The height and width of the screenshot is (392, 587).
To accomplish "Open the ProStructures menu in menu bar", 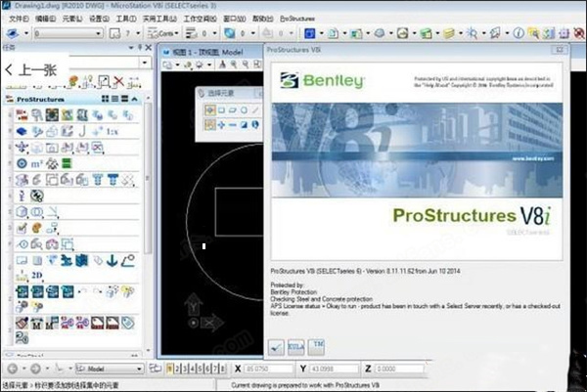I will (x=297, y=19).
